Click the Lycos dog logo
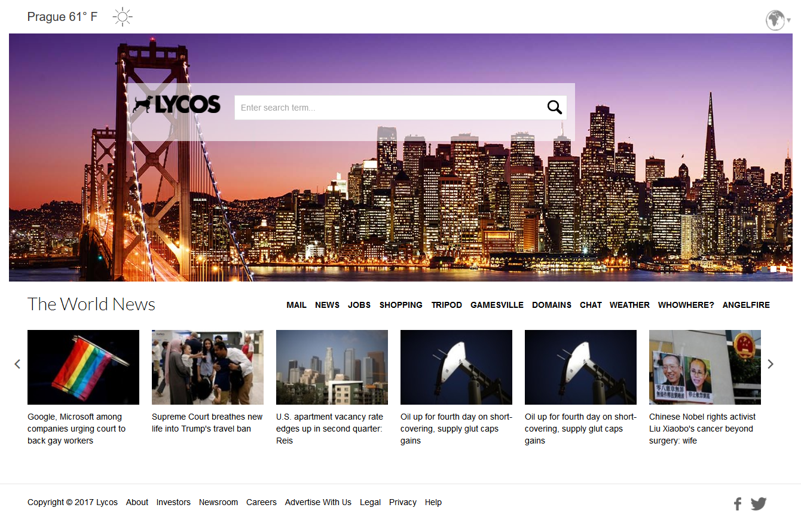Image resolution: width=801 pixels, height=532 pixels. pos(176,105)
